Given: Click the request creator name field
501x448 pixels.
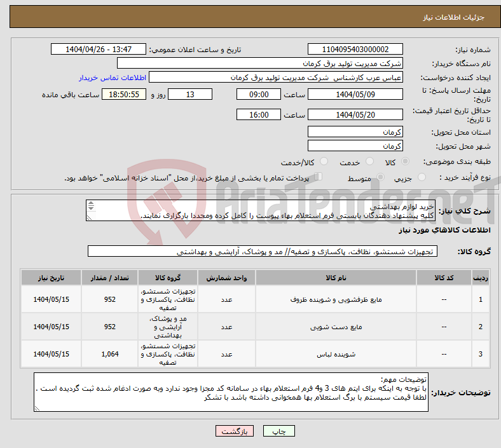Looking at the screenshot, I should tap(276, 78).
